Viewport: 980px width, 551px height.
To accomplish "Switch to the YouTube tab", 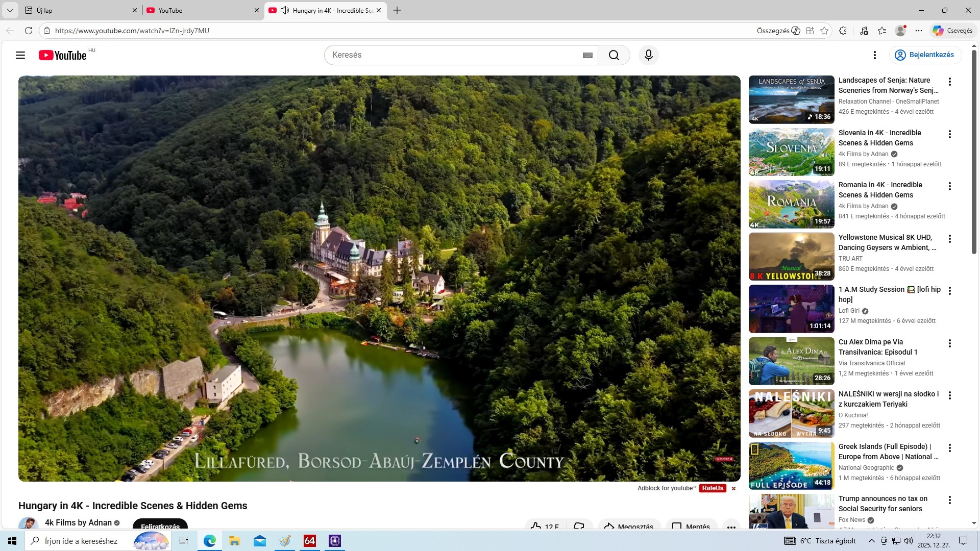I will 199,10.
